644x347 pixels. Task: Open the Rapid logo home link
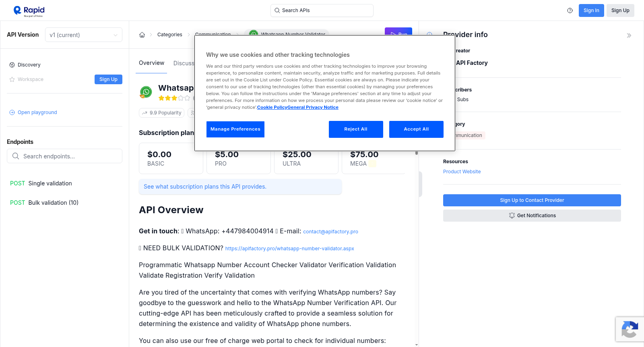coord(29,11)
